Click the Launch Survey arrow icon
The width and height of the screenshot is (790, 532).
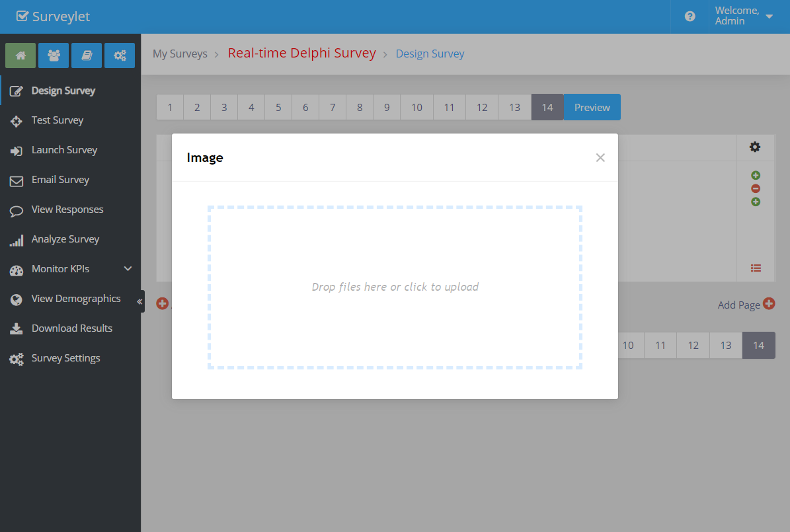[x=16, y=151]
